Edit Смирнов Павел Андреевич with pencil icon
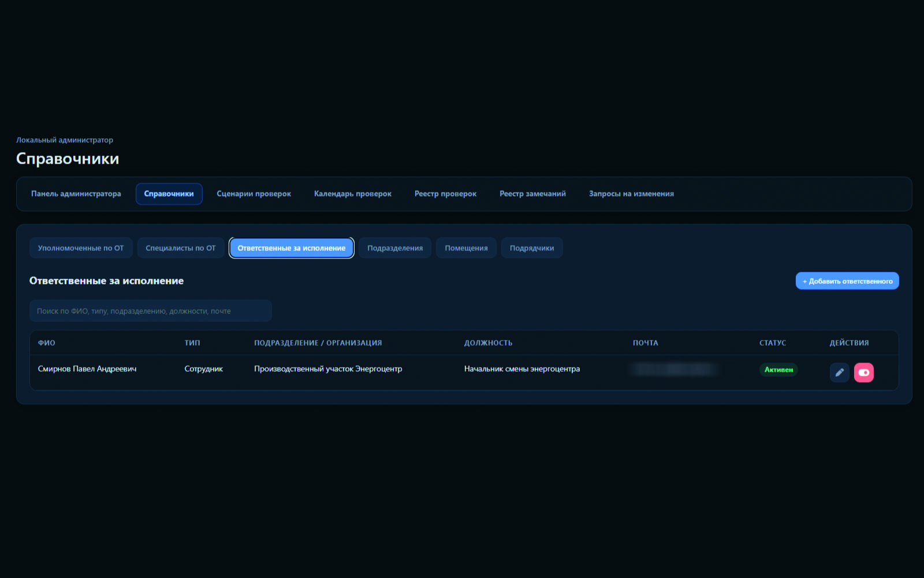This screenshot has width=924, height=578. coord(839,373)
